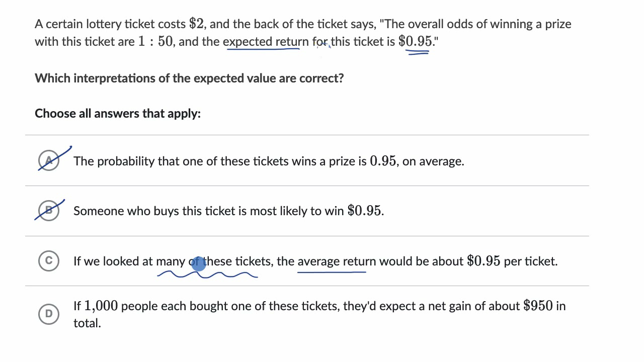The width and height of the screenshot is (644, 362).
Task: Click the '1,000' number in option D
Action: [x=101, y=306]
